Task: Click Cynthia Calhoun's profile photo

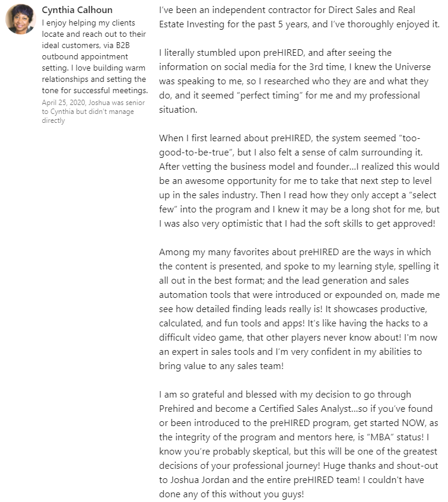Action: coord(21,19)
